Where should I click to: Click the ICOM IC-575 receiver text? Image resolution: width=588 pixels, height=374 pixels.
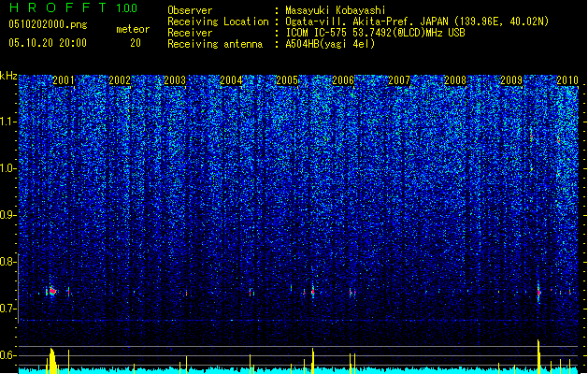click(375, 33)
